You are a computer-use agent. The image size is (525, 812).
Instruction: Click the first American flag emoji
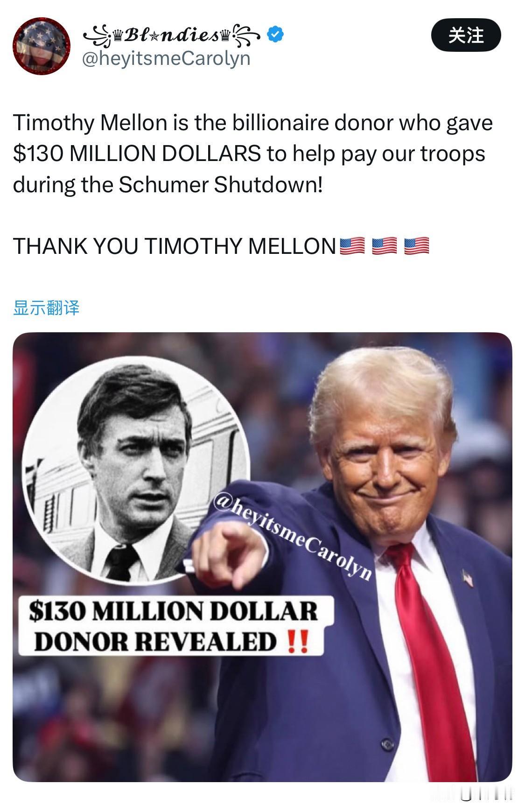(352, 246)
